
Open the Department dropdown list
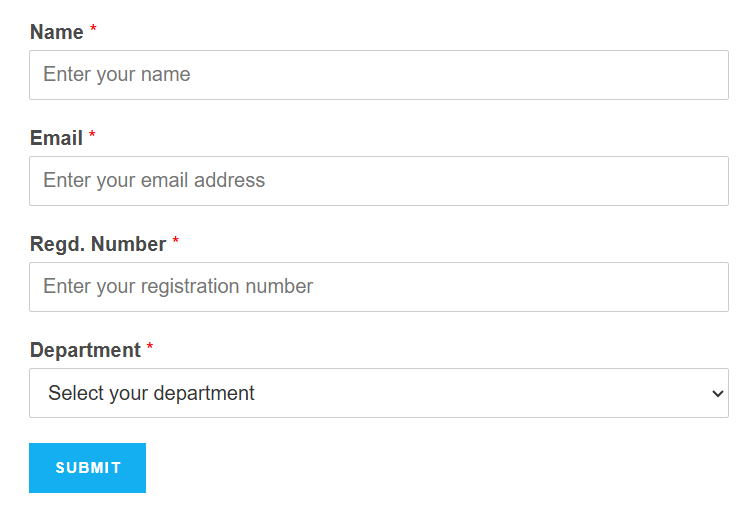coord(379,393)
